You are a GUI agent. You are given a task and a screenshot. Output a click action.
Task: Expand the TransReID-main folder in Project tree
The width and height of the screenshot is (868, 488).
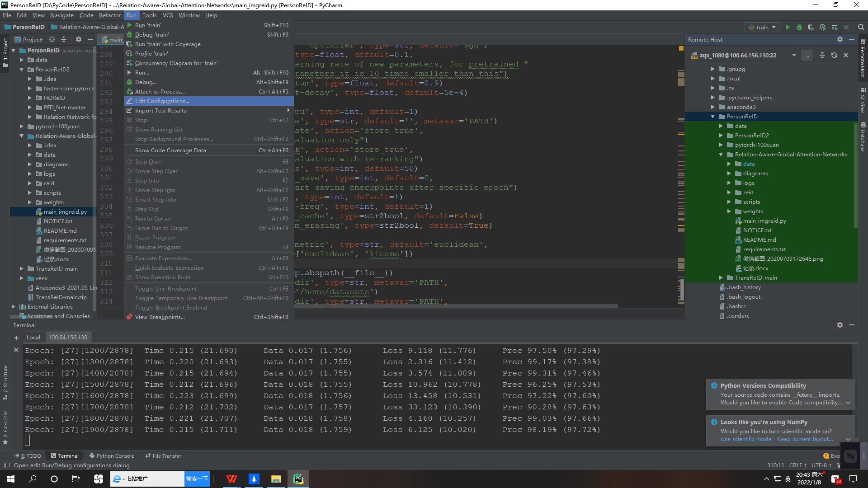21,269
